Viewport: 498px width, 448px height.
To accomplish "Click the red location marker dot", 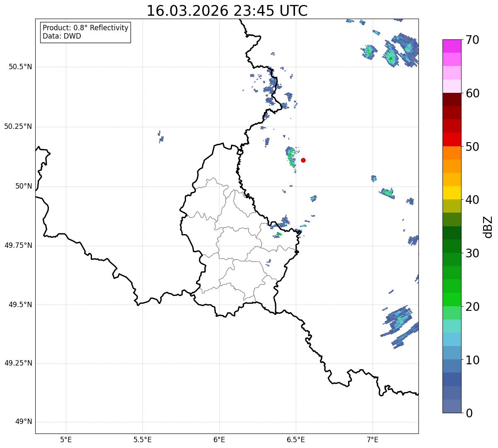I will point(303,160).
